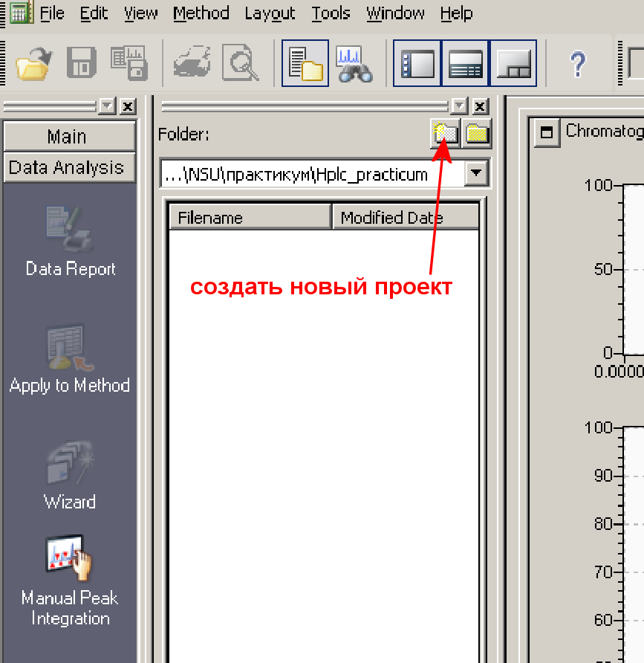Open the Method menu
Viewport: 644px width, 663px height.
(201, 13)
